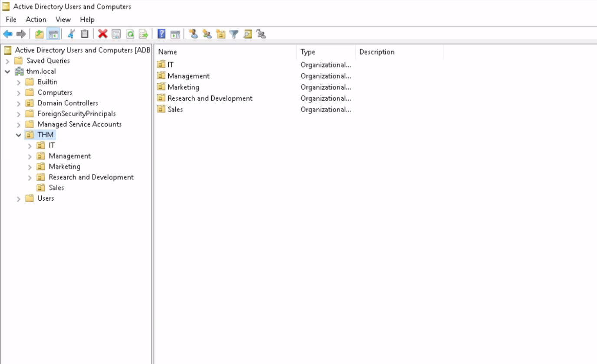The height and width of the screenshot is (364, 597).
Task: Expand the Computers container
Action: tap(19, 93)
